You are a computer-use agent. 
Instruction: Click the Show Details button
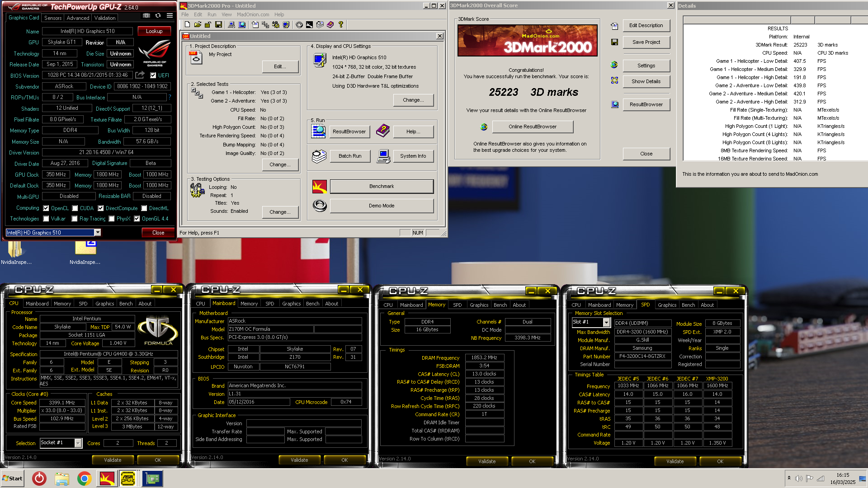646,81
